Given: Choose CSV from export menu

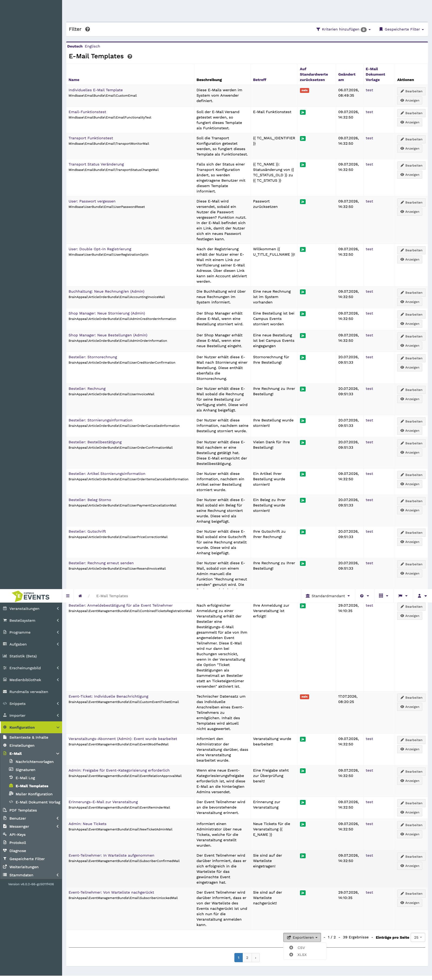Looking at the screenshot, I should pos(301,948).
